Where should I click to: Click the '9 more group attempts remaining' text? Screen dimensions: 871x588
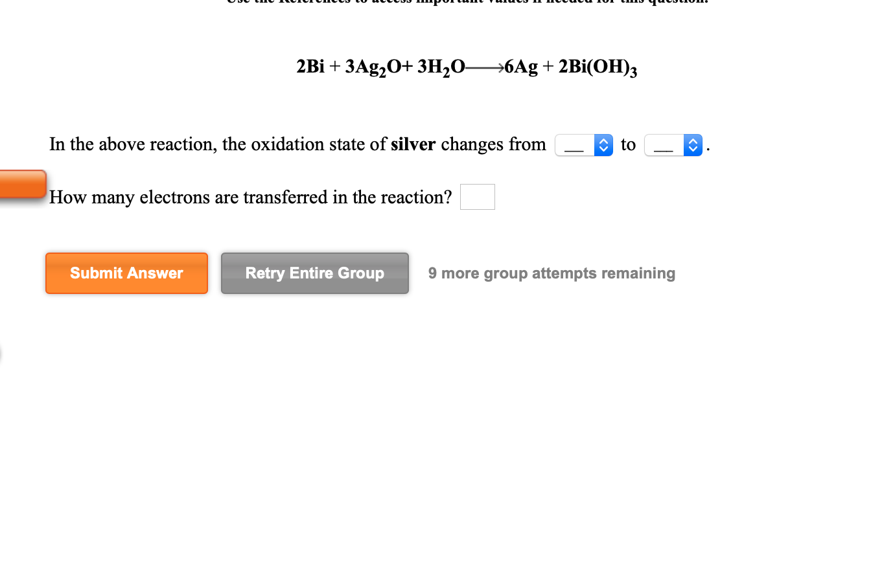click(552, 273)
